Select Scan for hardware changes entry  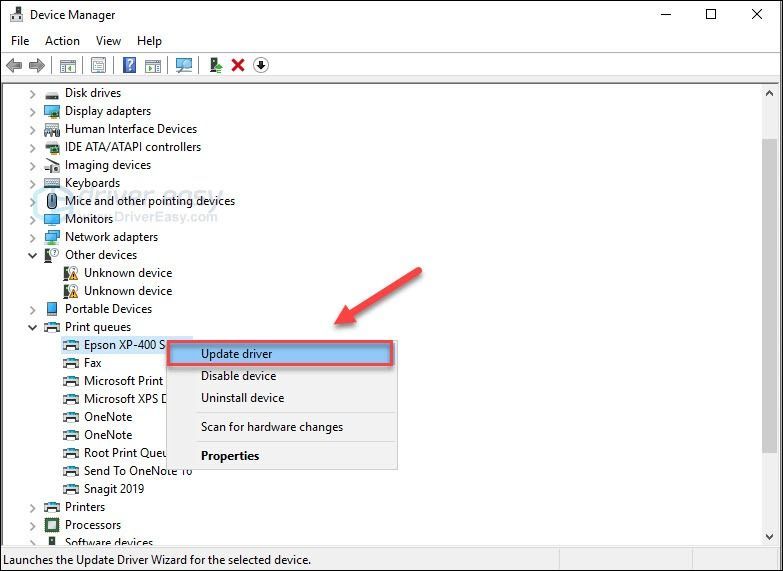click(x=282, y=427)
